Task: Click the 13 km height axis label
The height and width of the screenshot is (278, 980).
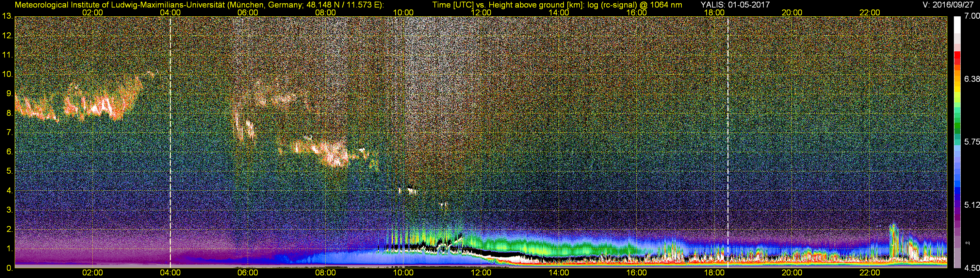Action: [x=7, y=16]
